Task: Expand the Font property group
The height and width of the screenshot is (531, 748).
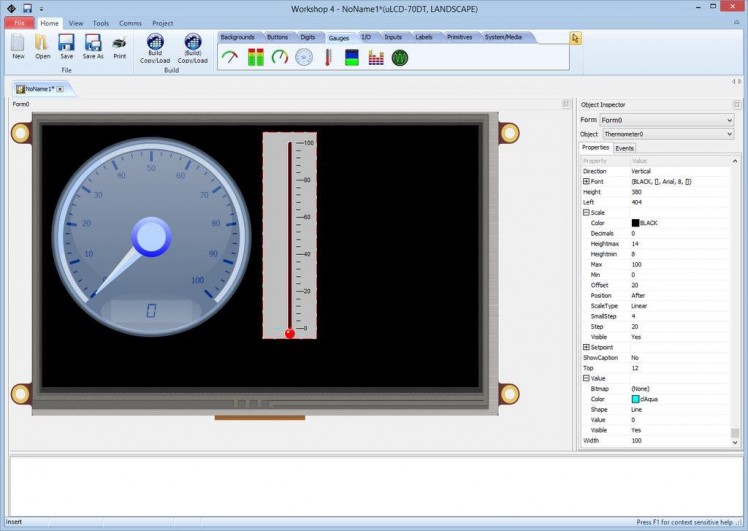Action: point(586,182)
